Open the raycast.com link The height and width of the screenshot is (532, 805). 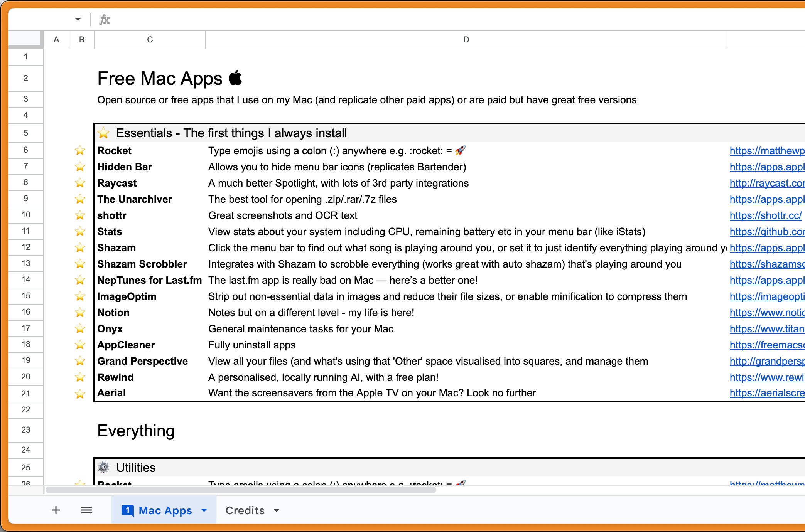[x=767, y=183]
